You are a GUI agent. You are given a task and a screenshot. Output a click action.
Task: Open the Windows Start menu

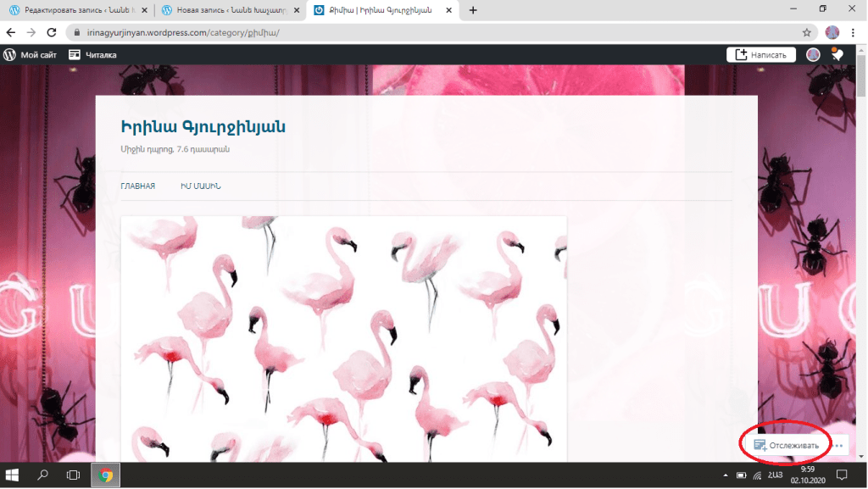click(14, 475)
